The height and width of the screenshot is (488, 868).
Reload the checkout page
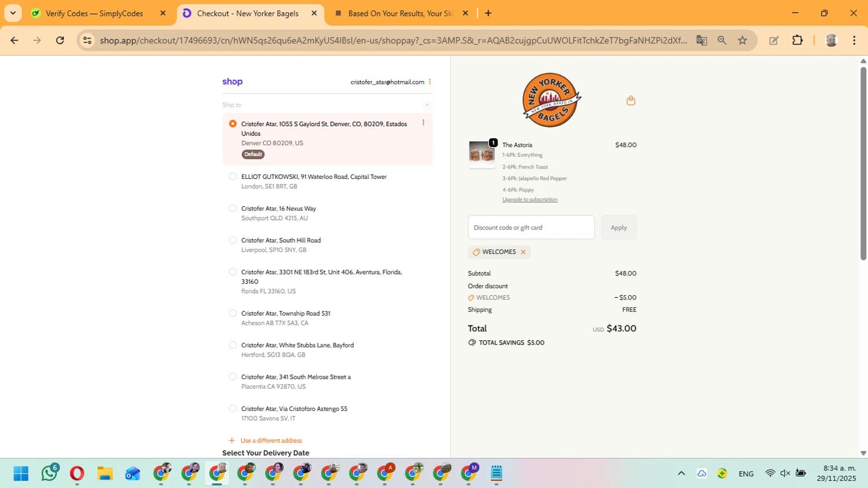tap(60, 40)
